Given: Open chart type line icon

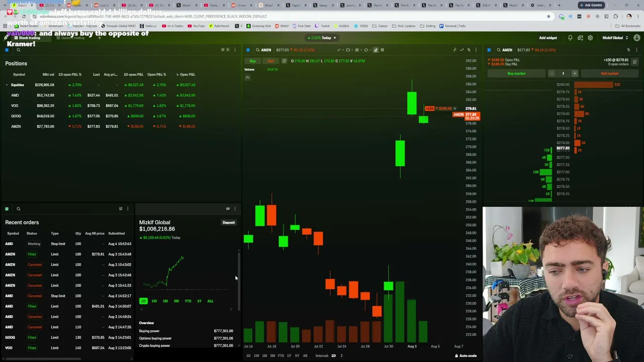Looking at the screenshot, I should coord(462,50).
